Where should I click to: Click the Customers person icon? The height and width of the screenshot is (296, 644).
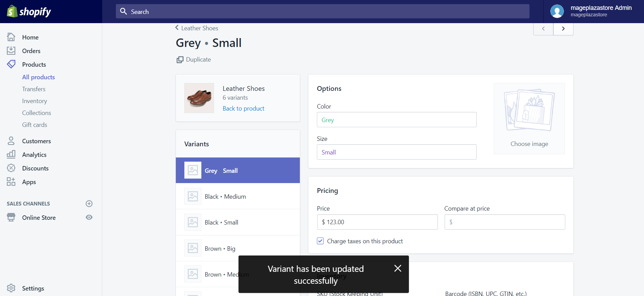[x=11, y=141]
